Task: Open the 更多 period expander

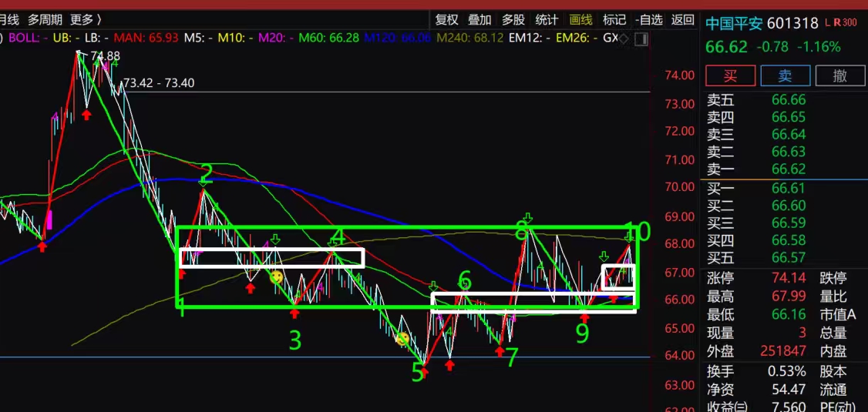Action: click(x=86, y=20)
